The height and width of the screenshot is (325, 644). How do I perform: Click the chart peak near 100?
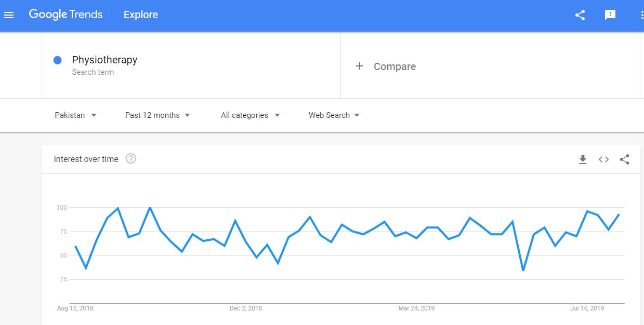(150, 208)
